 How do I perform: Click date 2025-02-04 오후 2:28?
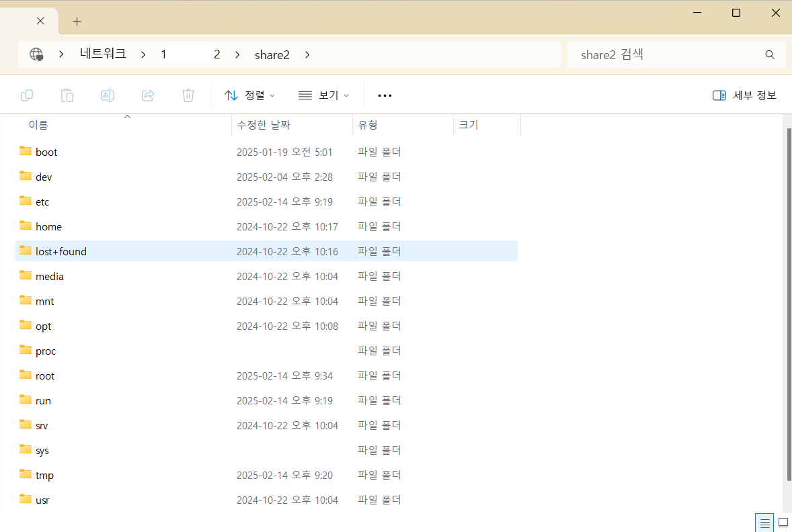point(284,177)
